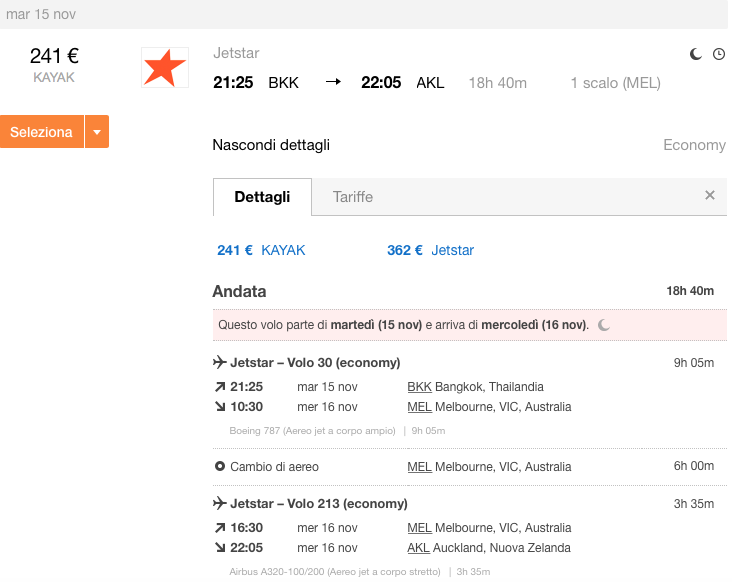Click 'Jetstar – Volo 30 (economy)' title
Viewport: 732px width, 582px height.
point(315,363)
